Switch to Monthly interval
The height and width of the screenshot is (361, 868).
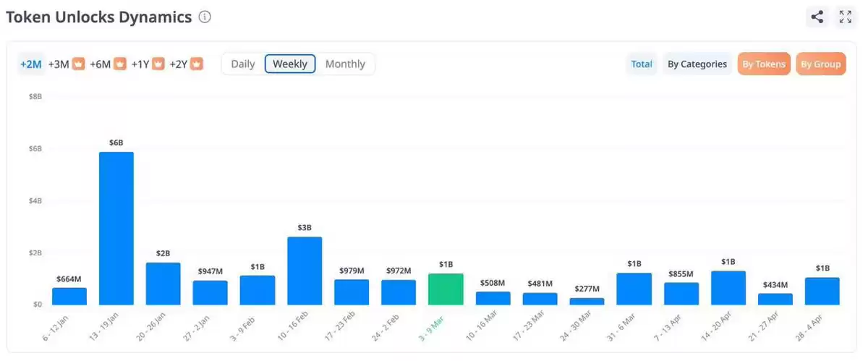[x=345, y=64]
